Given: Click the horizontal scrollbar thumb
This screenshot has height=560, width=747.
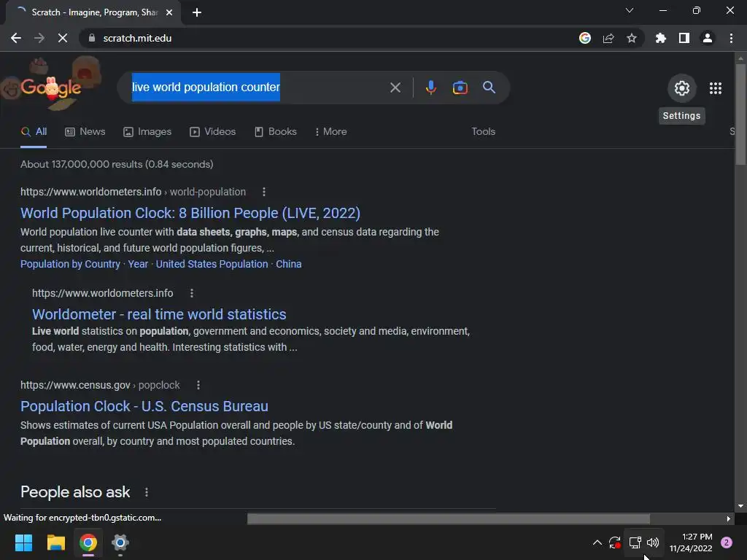Looking at the screenshot, I should coord(449,518).
